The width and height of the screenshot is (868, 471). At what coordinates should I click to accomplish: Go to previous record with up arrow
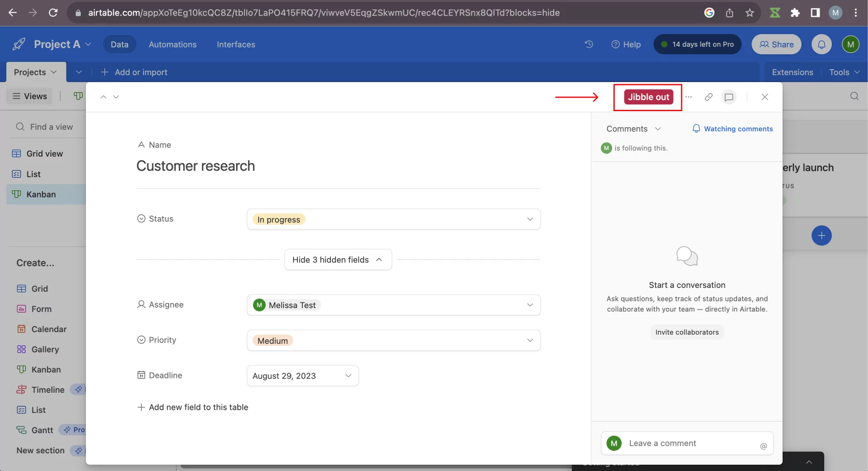(103, 97)
